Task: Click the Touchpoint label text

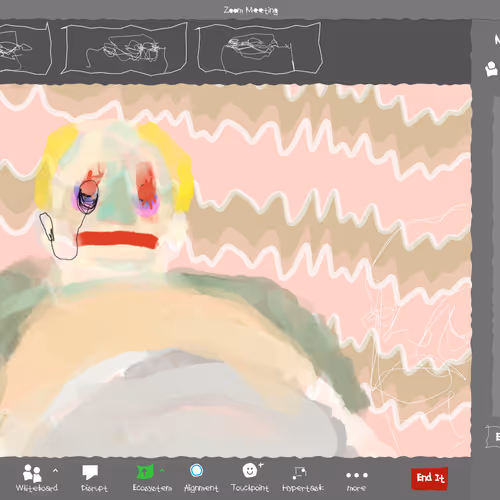Action: click(x=250, y=488)
